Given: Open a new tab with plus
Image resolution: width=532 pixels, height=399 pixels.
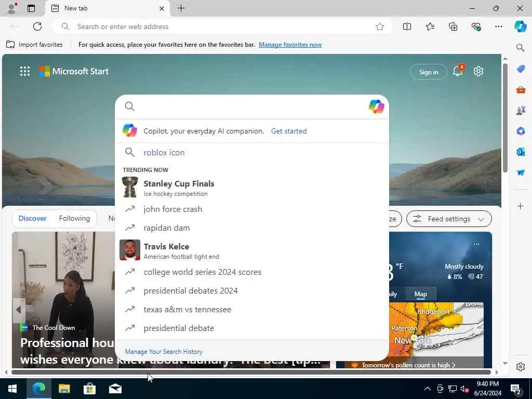Looking at the screenshot, I should pos(181,8).
